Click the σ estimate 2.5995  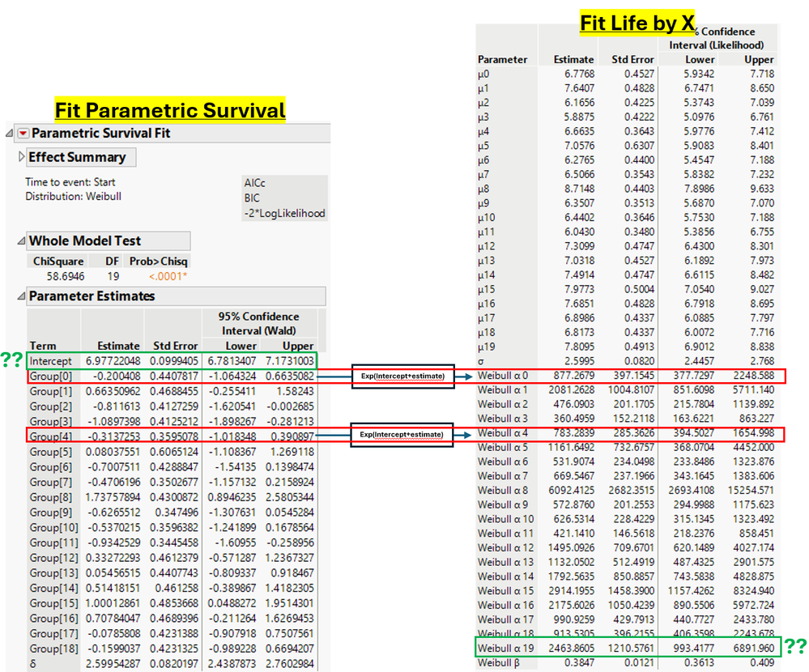coord(579,361)
